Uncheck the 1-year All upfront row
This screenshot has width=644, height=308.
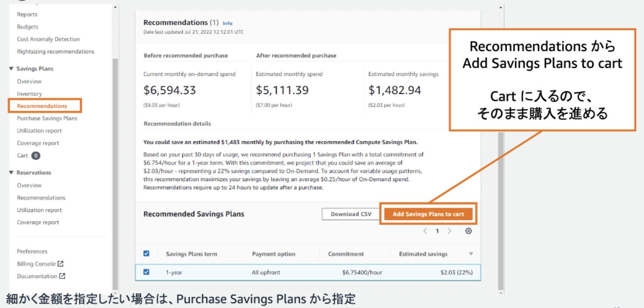click(x=146, y=272)
